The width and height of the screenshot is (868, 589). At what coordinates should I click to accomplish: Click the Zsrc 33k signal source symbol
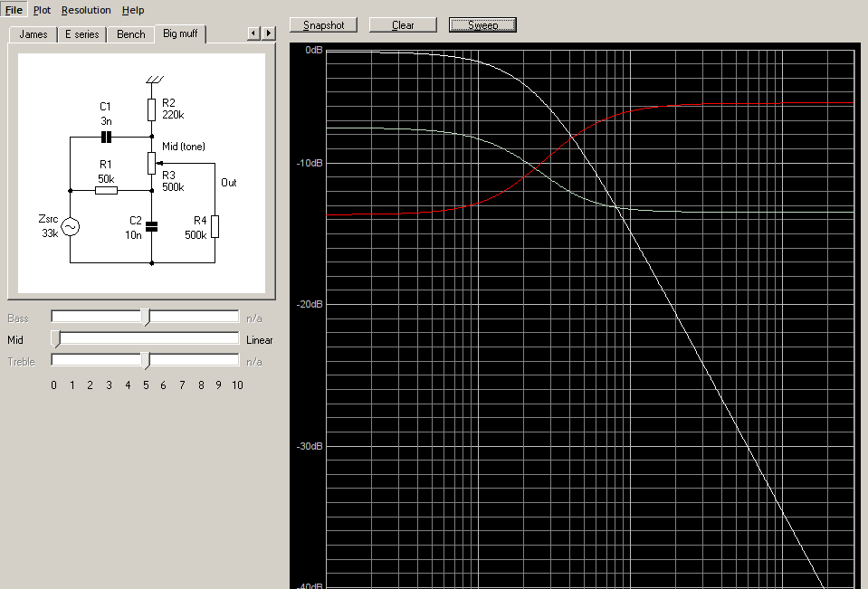[x=69, y=227]
